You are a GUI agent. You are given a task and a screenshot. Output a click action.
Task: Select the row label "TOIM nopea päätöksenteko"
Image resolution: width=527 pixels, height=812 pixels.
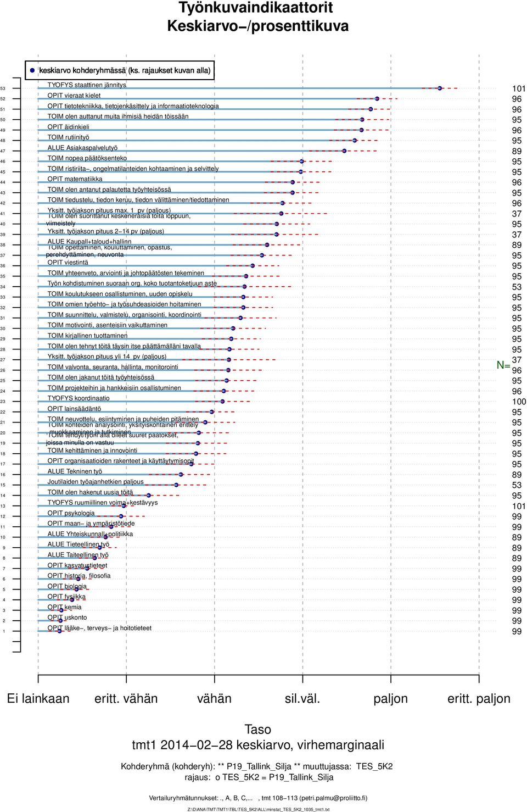coord(87,158)
